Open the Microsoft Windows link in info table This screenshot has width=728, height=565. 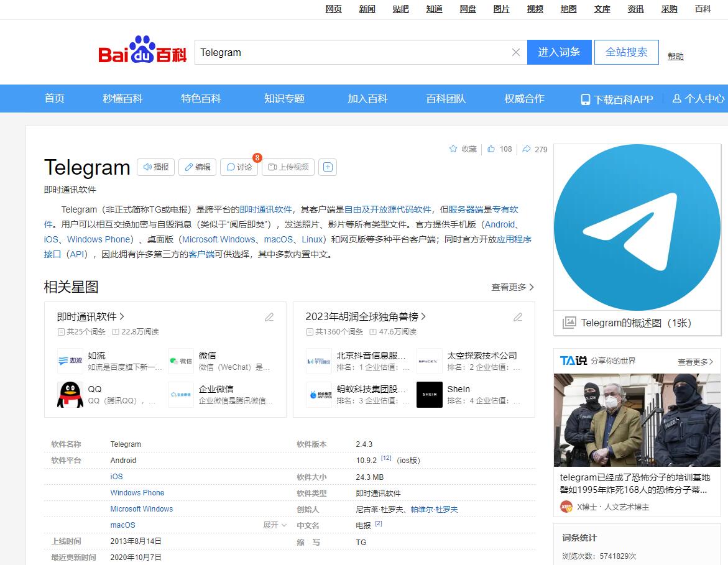pyautogui.click(x=142, y=509)
